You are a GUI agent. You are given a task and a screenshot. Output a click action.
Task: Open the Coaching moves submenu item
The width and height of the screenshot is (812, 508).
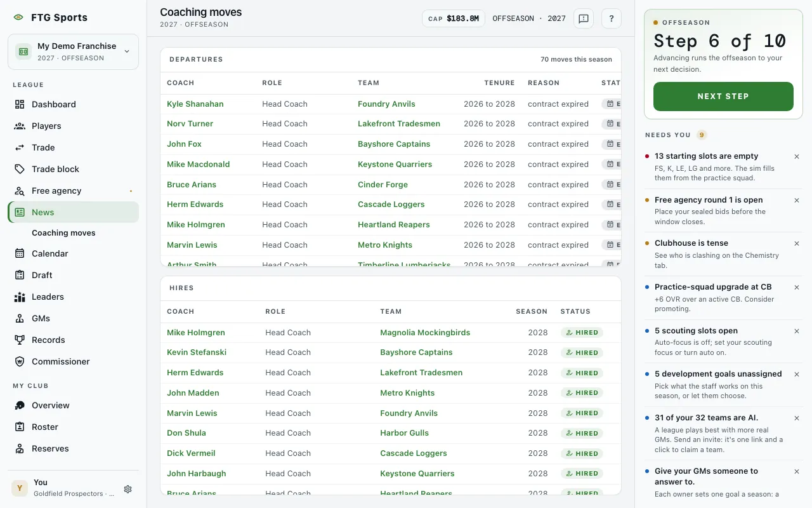tap(63, 233)
